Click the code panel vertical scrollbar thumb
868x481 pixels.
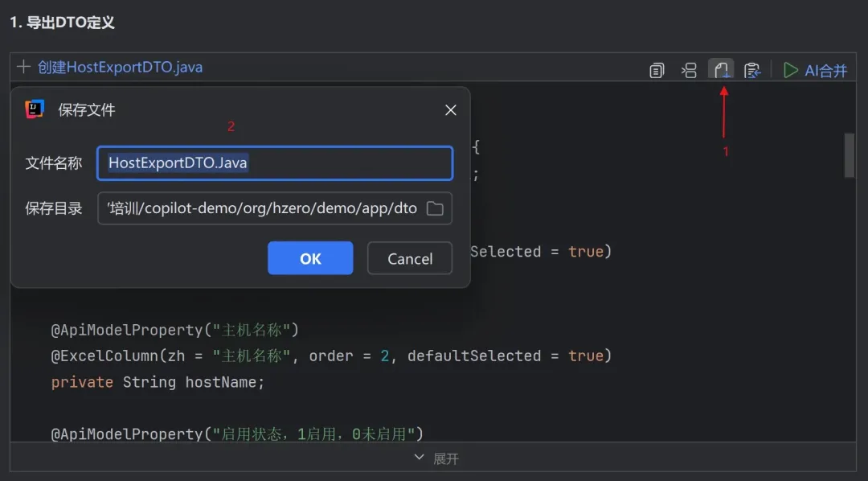point(850,155)
